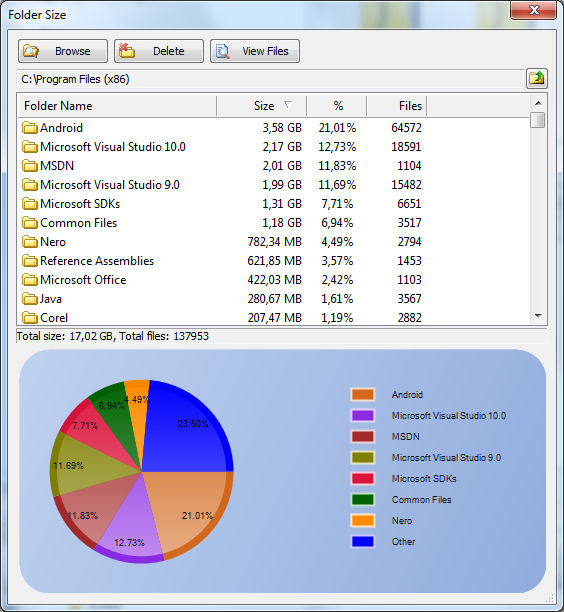Select Microsoft Visual Studio 10.0 folder icon
Screen dimensions: 564x612
30,147
